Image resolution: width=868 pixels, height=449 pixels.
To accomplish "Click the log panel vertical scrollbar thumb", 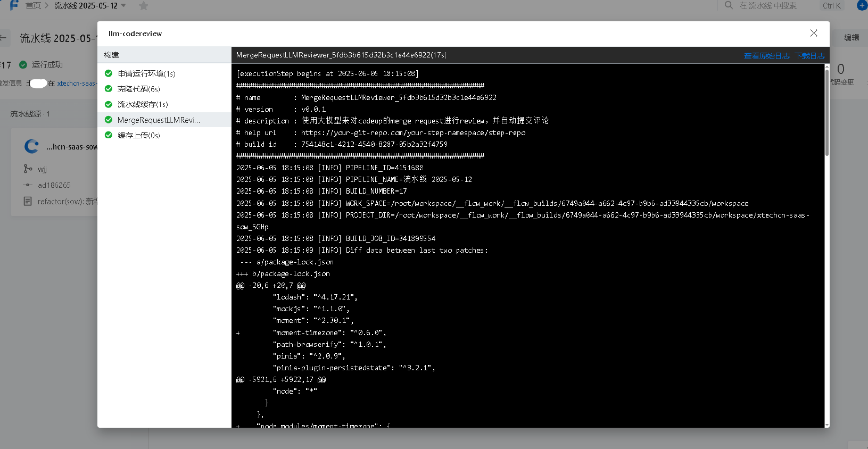I will (826, 112).
